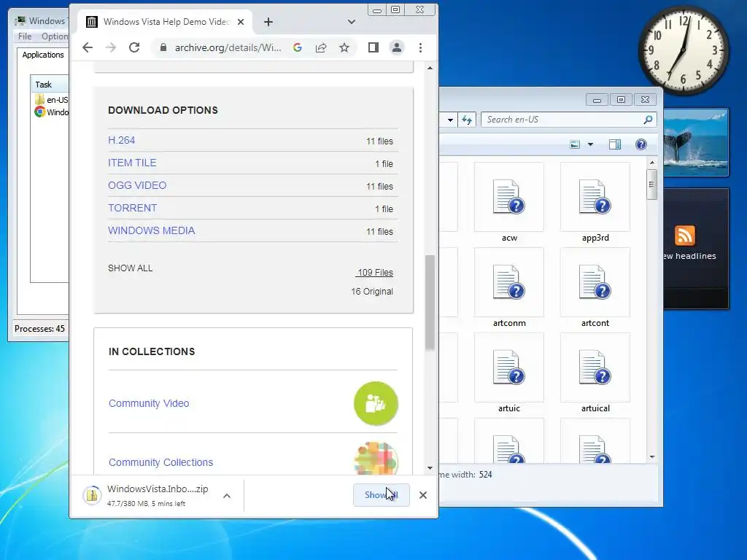Reload the archive.org page
The width and height of the screenshot is (747, 560).
pyautogui.click(x=134, y=47)
